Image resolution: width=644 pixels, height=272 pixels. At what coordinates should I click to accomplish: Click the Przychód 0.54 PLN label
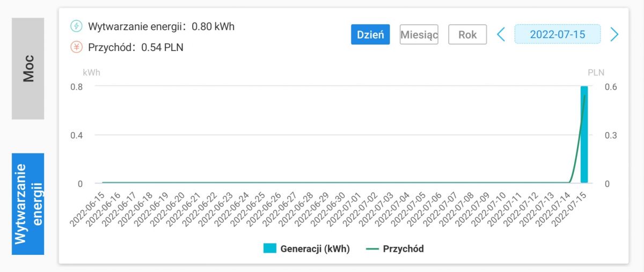click(x=135, y=47)
